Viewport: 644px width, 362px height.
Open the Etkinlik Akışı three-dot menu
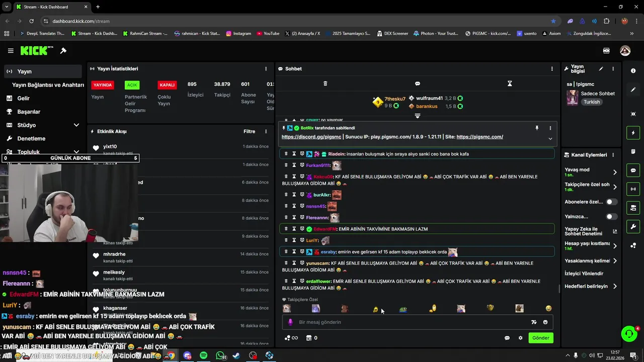click(266, 132)
